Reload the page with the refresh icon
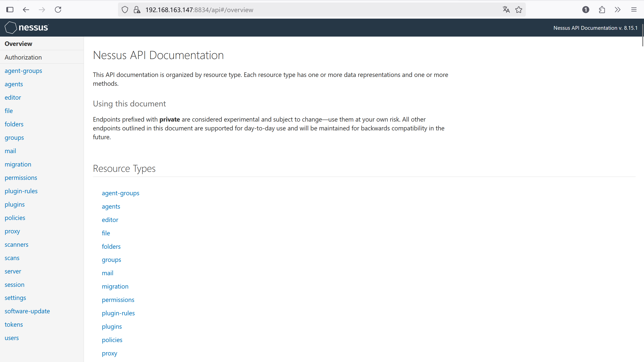 [58, 10]
